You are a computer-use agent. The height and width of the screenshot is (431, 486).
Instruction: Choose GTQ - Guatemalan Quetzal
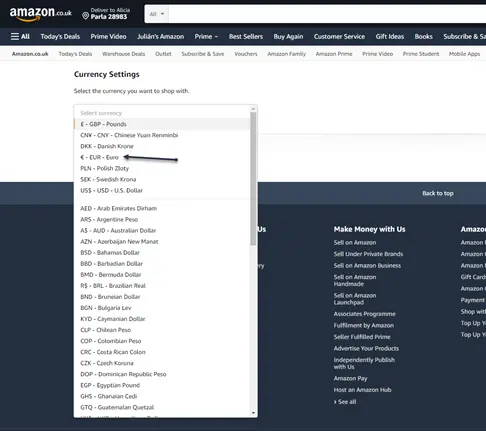(x=162, y=407)
